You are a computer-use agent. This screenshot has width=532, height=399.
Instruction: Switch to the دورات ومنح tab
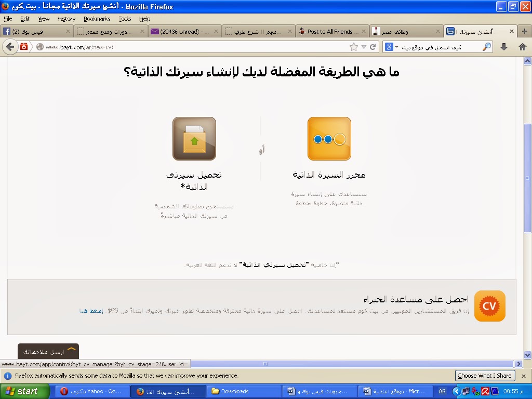(x=111, y=32)
